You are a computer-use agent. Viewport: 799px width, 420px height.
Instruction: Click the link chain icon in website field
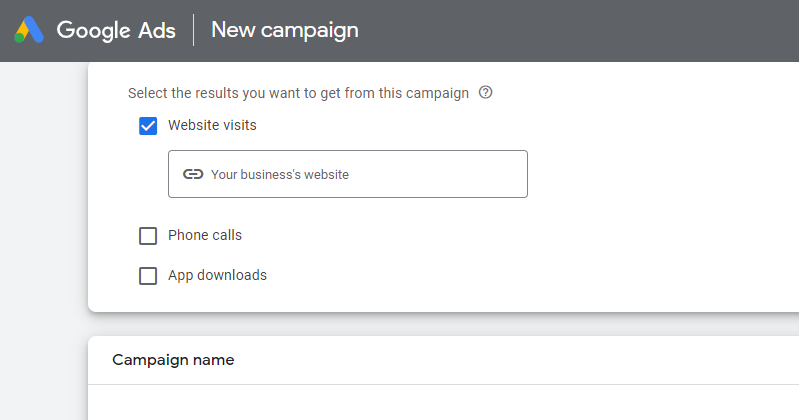click(193, 174)
